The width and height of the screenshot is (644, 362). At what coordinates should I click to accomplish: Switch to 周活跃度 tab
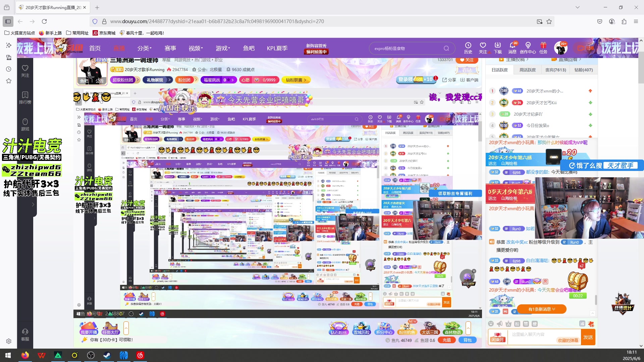tap(528, 70)
